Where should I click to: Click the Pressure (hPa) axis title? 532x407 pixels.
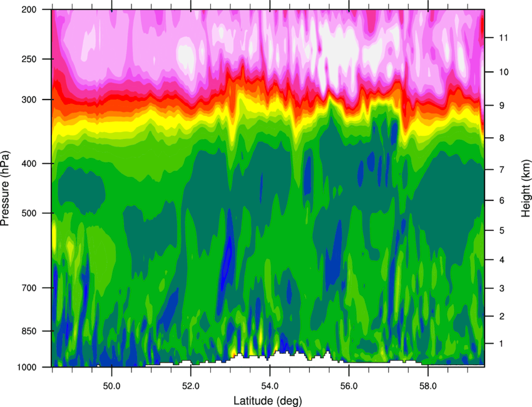tap(5, 188)
